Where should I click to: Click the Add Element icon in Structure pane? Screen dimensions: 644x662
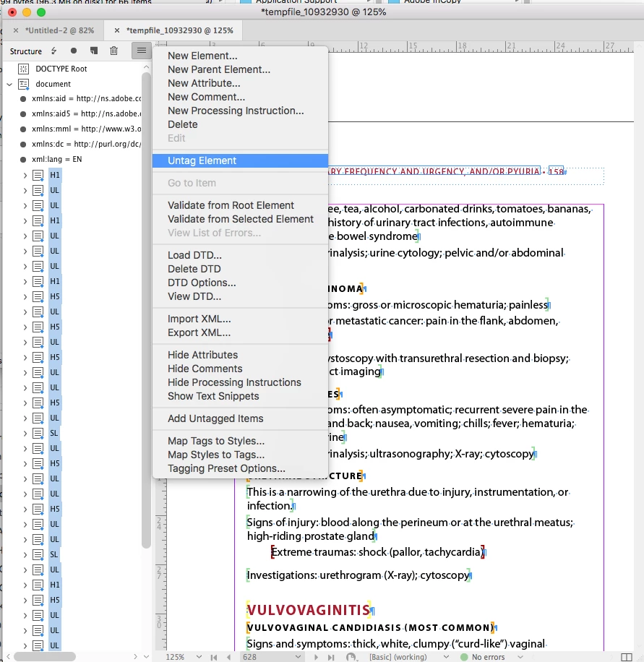coord(94,51)
